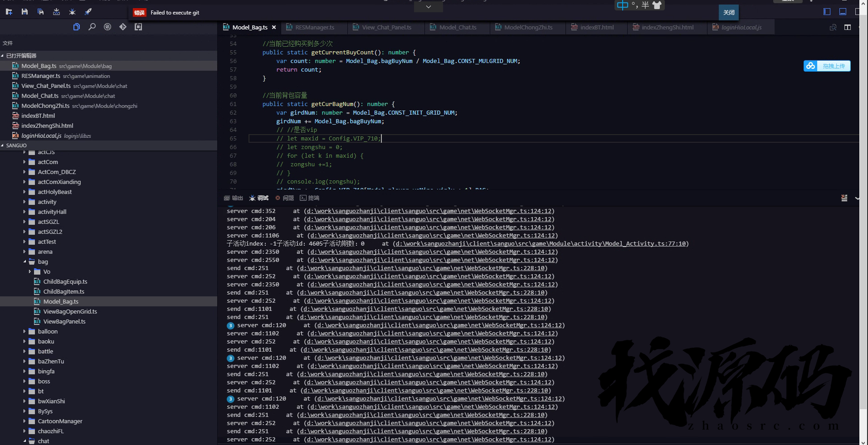Switch to the RESManager.ts tab
The height and width of the screenshot is (445, 868).
314,28
